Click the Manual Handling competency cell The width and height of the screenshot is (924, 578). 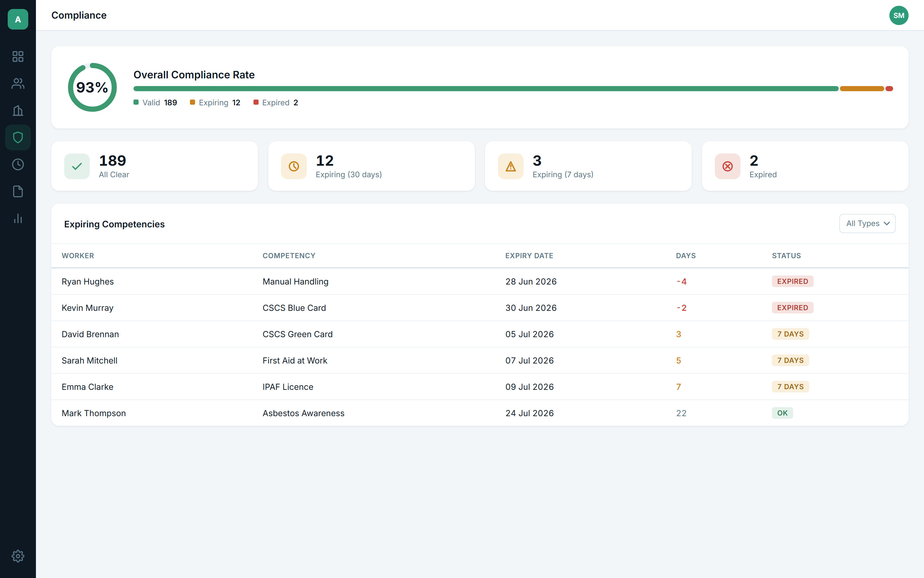click(295, 281)
